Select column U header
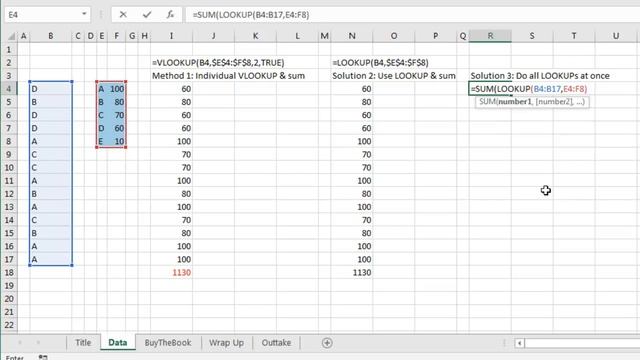Screen dimensions: 640x360 pos(616,36)
